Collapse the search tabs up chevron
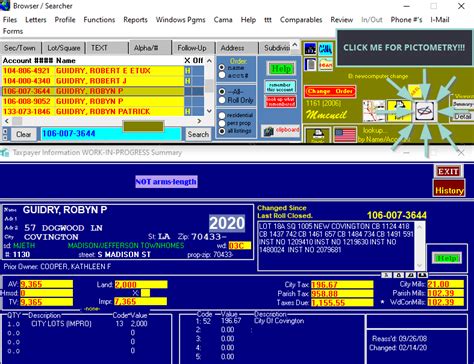Viewport: 474px width, 364px height. (x=295, y=44)
